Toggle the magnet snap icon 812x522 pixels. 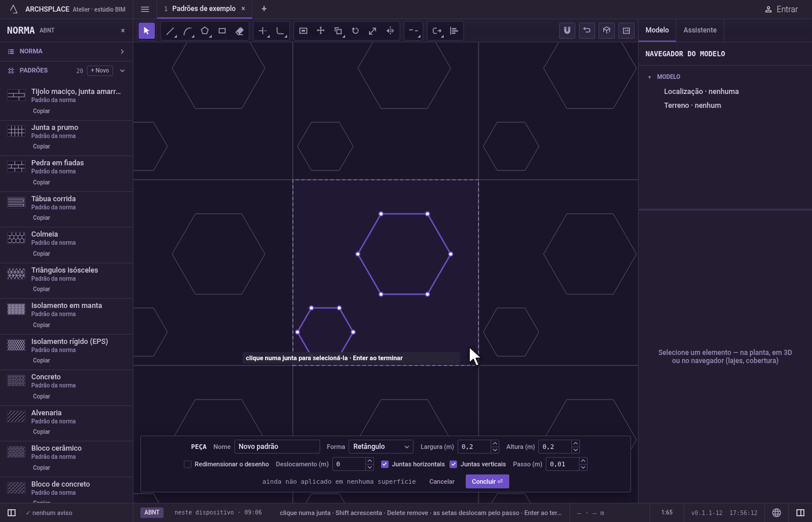567,30
